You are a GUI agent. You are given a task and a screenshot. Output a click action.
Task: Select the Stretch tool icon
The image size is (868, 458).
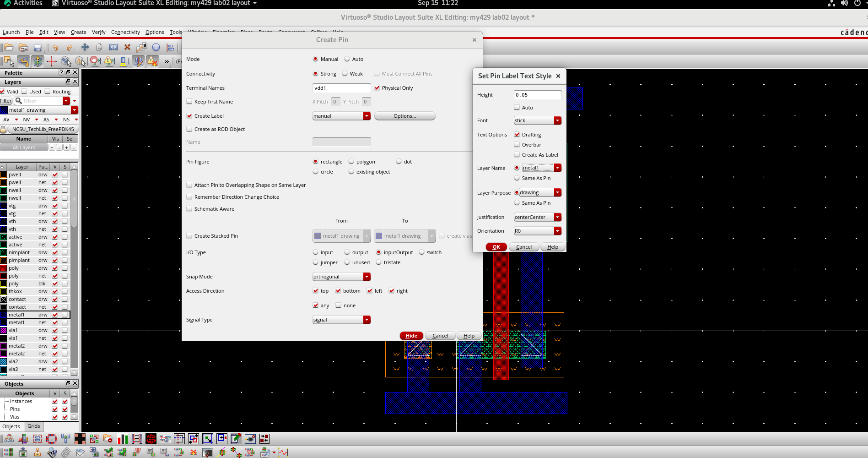[x=113, y=47]
